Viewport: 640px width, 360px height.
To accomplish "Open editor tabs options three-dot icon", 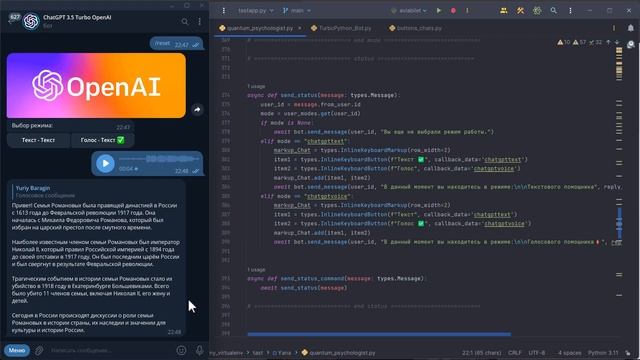I will click(x=614, y=28).
